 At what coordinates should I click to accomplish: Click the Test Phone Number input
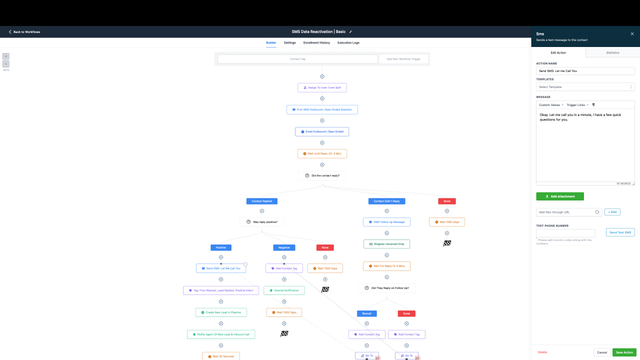[565, 233]
